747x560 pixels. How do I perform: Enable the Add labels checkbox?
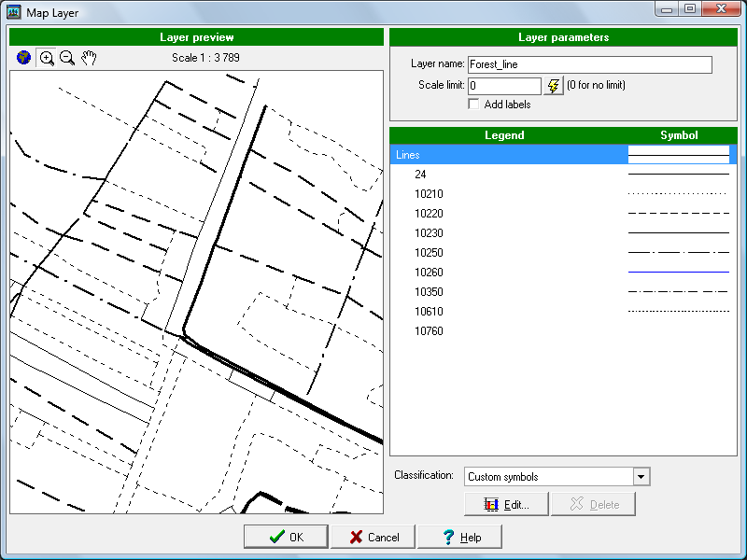pyautogui.click(x=473, y=105)
